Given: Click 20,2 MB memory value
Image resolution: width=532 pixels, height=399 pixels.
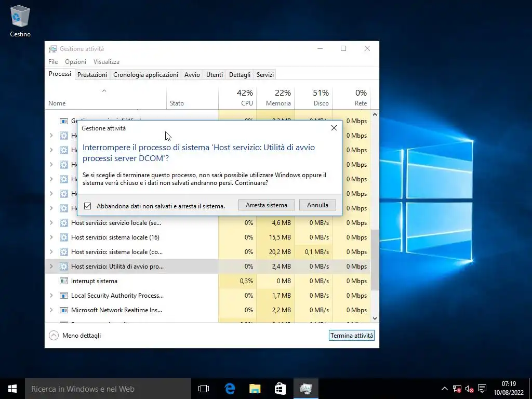Looking at the screenshot, I should (x=280, y=252).
